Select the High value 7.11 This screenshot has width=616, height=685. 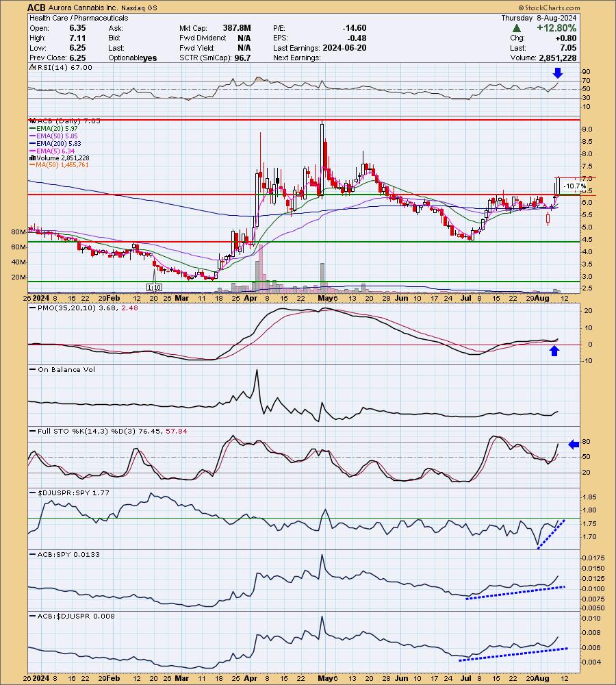[x=77, y=38]
